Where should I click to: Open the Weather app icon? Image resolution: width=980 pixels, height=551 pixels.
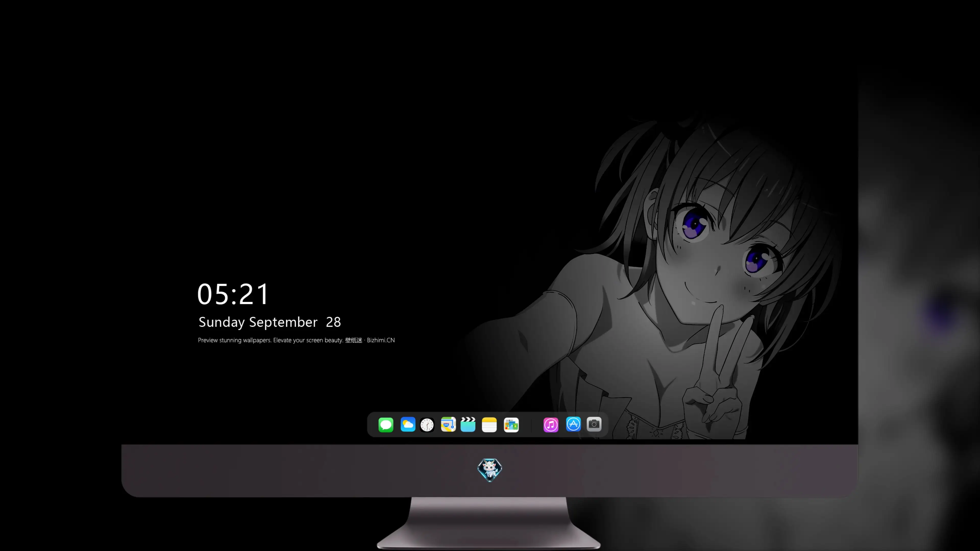point(408,424)
